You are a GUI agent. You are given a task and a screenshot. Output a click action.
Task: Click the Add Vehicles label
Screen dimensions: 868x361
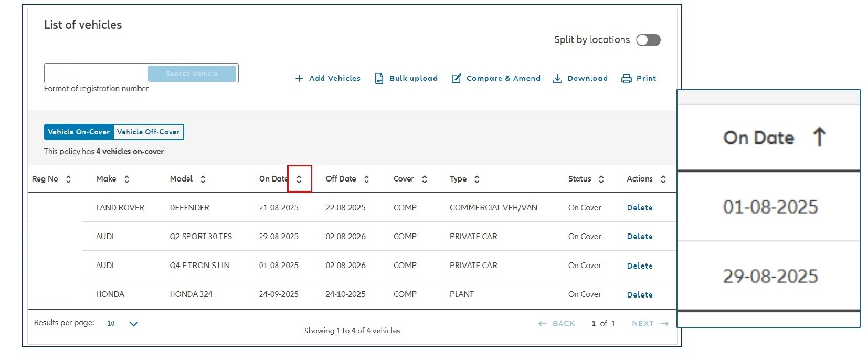(335, 79)
